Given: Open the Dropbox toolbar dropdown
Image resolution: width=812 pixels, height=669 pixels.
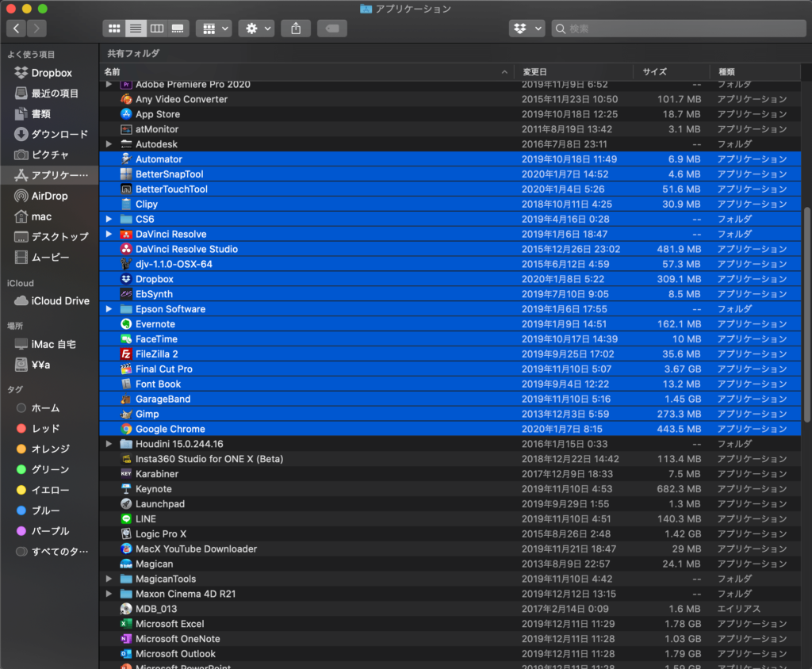Looking at the screenshot, I should point(527,29).
